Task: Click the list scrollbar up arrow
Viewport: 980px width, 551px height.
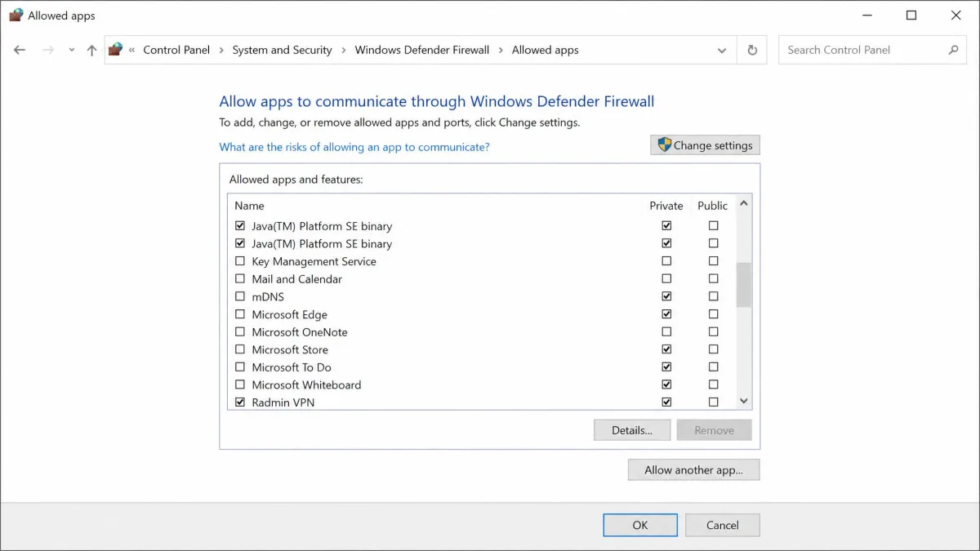Action: [x=743, y=203]
